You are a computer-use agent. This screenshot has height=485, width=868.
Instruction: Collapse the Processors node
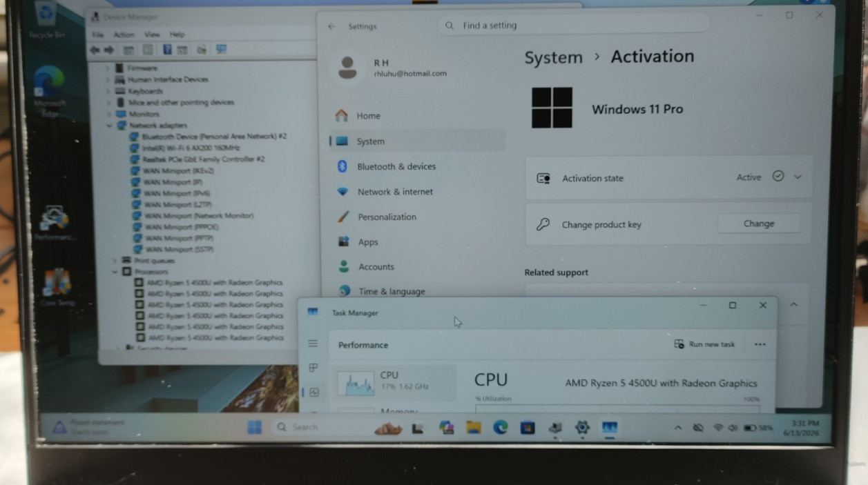point(115,272)
